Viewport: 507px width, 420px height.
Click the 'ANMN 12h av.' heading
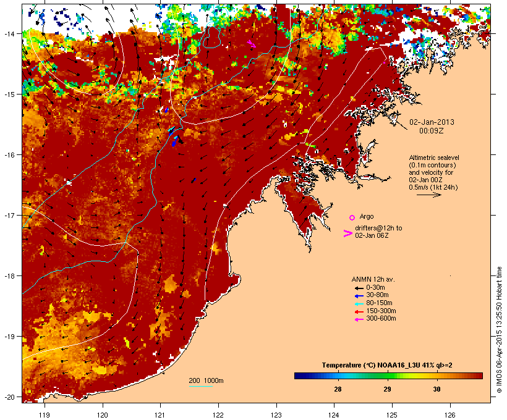click(x=373, y=279)
